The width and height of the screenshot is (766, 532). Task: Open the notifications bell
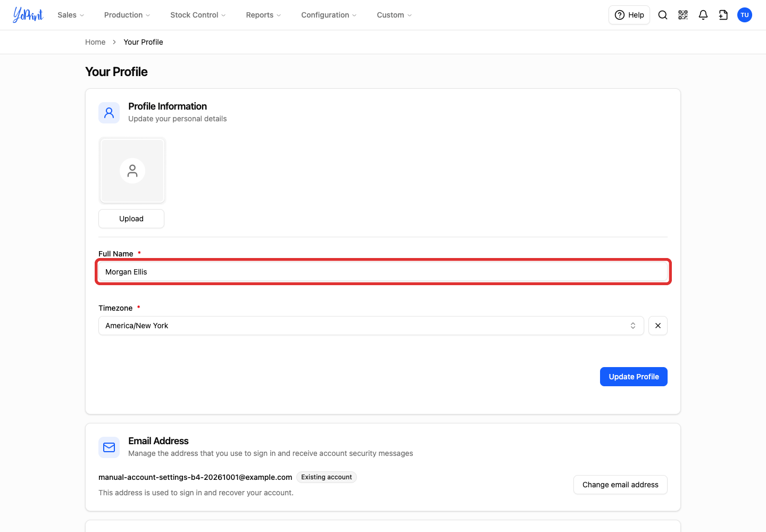pyautogui.click(x=703, y=15)
